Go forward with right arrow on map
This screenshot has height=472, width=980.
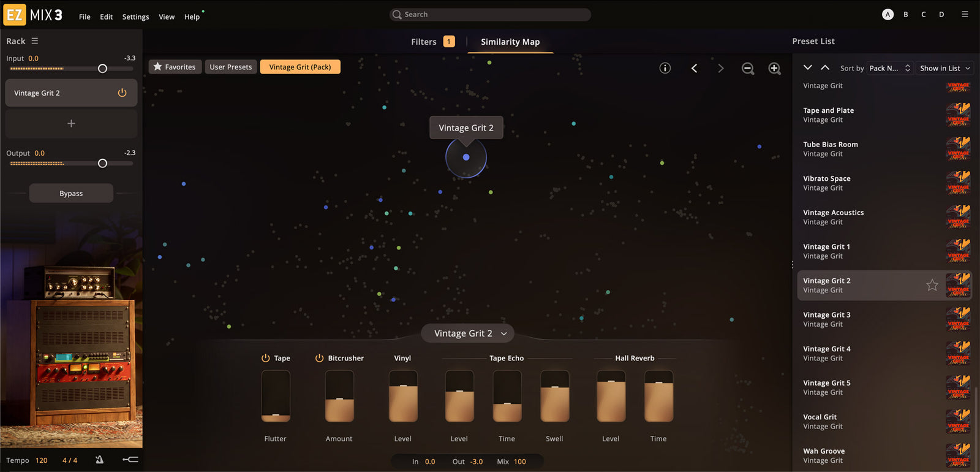pos(721,68)
